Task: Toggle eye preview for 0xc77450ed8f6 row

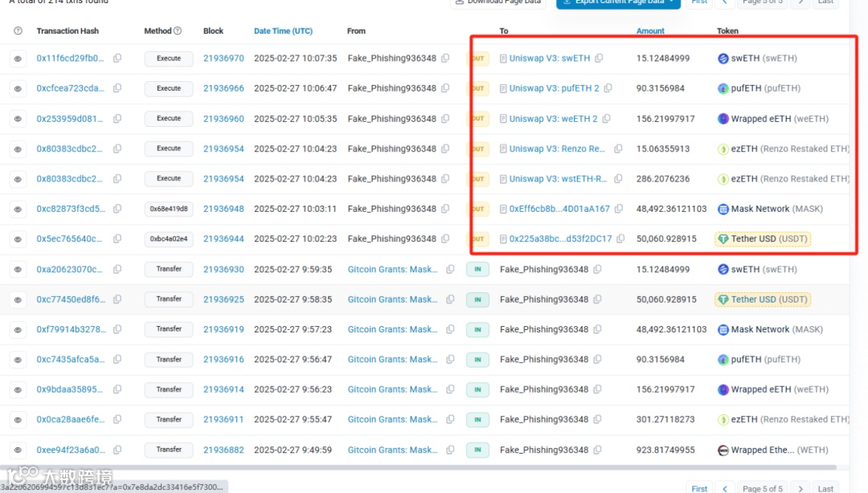Action: coord(18,299)
